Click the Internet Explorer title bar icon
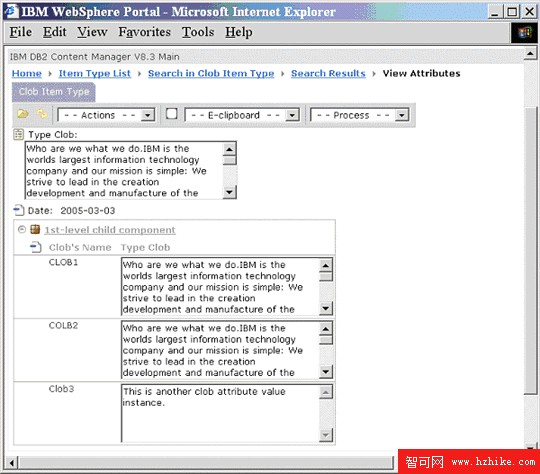 coord(11,11)
